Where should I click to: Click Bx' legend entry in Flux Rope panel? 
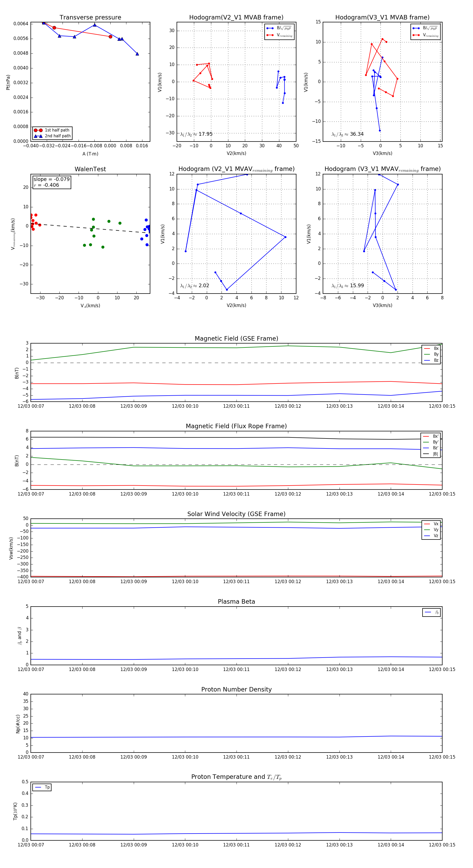tap(431, 436)
